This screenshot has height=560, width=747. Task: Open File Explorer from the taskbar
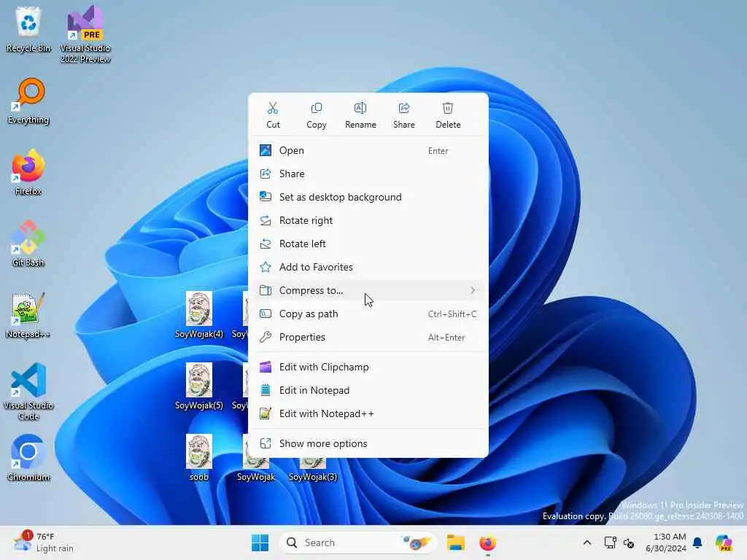coord(455,542)
